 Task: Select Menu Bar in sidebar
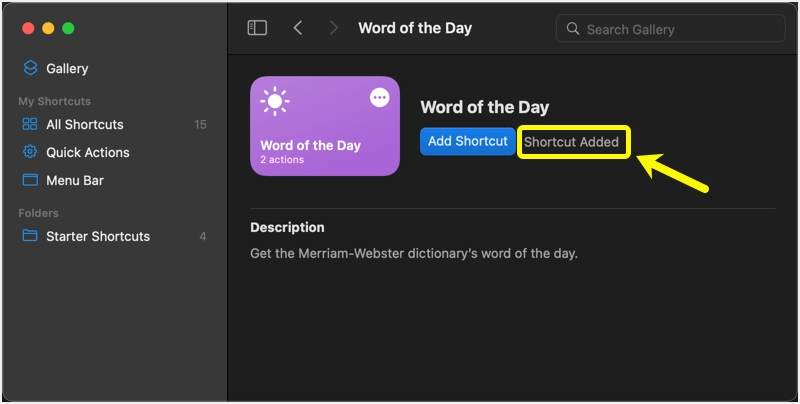click(75, 181)
